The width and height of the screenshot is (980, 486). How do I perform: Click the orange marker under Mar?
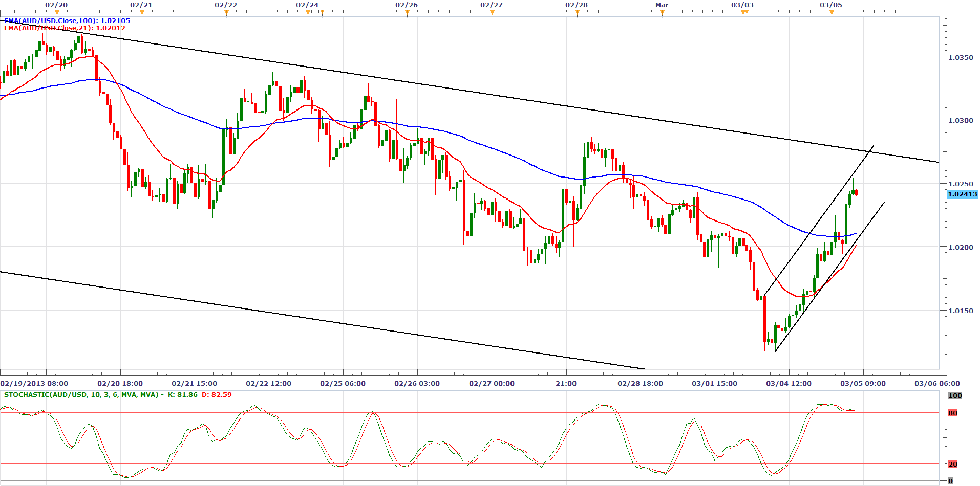pyautogui.click(x=662, y=13)
